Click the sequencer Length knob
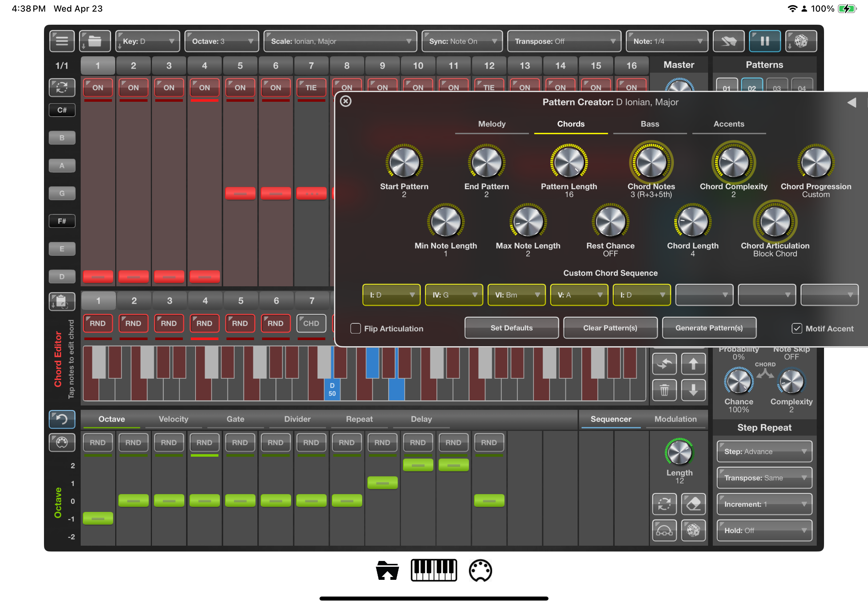 tap(679, 452)
